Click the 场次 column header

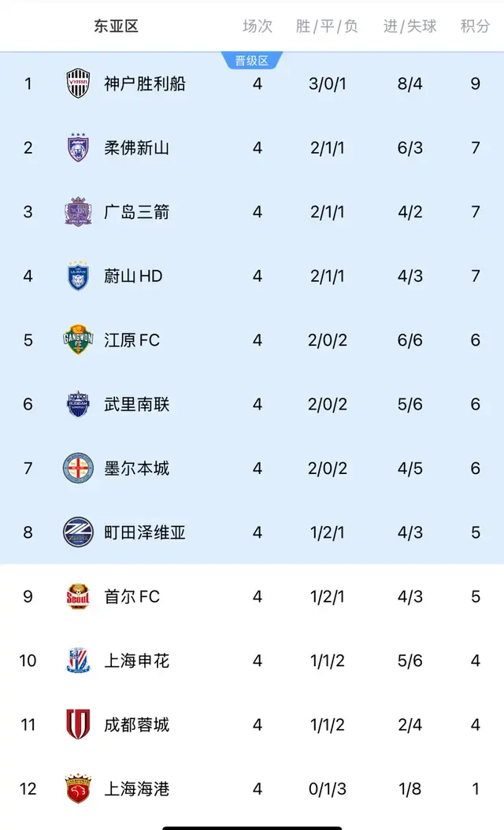[258, 26]
